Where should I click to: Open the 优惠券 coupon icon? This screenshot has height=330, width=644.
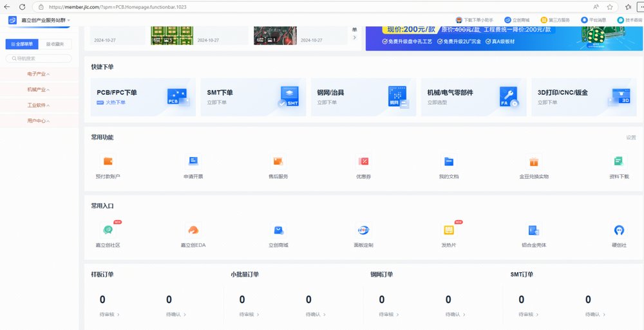[363, 161]
